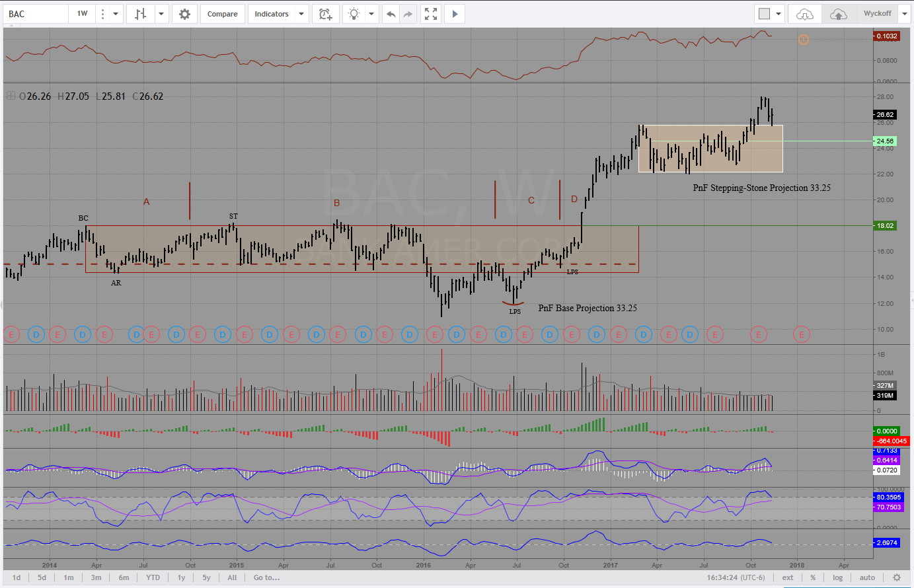
Task: Click the add alert clock icon
Action: click(x=325, y=14)
